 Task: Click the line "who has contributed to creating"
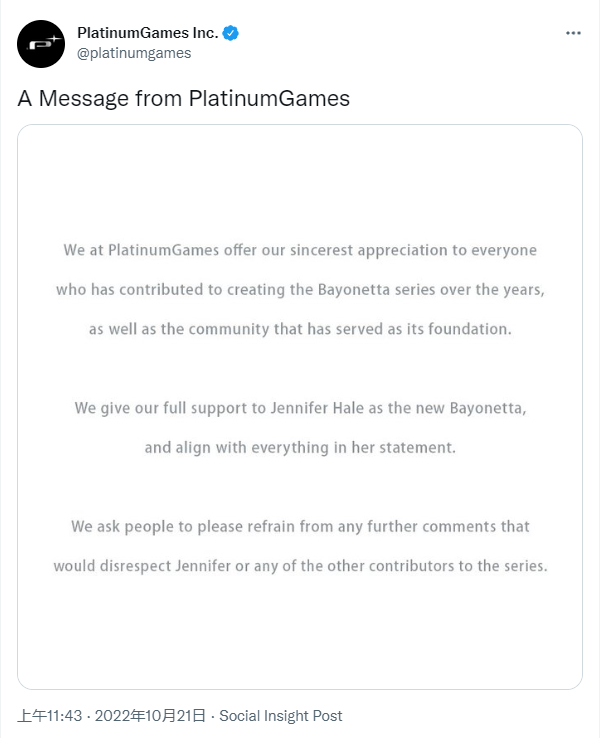click(x=300, y=289)
